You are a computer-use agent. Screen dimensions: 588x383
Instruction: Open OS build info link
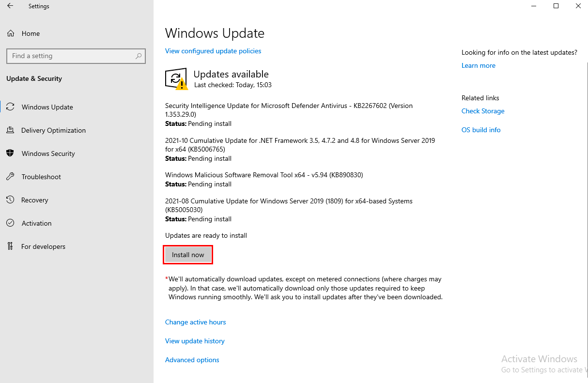[x=481, y=130]
